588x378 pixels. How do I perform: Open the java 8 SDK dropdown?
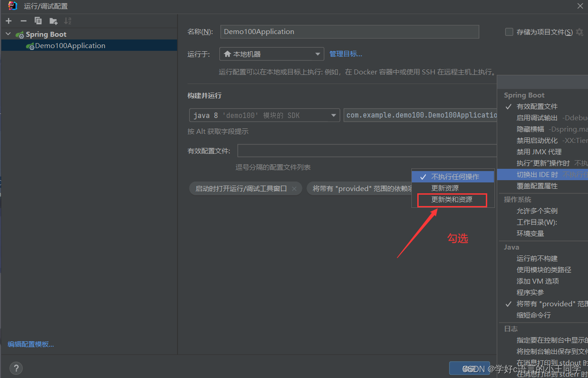click(264, 115)
